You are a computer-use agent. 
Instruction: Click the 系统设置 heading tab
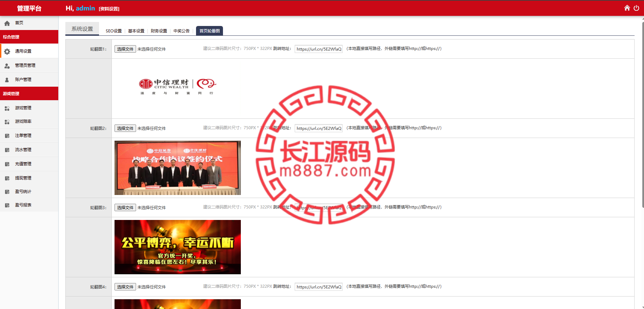coord(82,29)
